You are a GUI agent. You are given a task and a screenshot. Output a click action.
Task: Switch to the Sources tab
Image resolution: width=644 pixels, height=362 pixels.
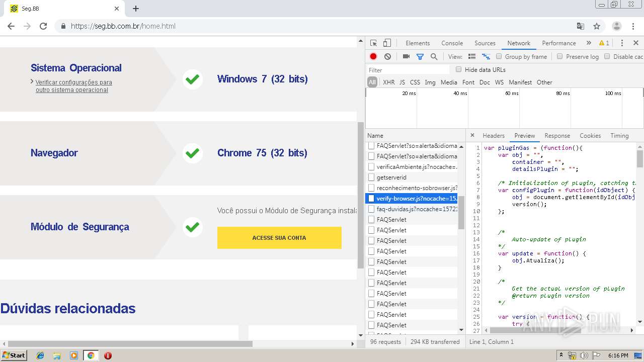click(x=485, y=43)
